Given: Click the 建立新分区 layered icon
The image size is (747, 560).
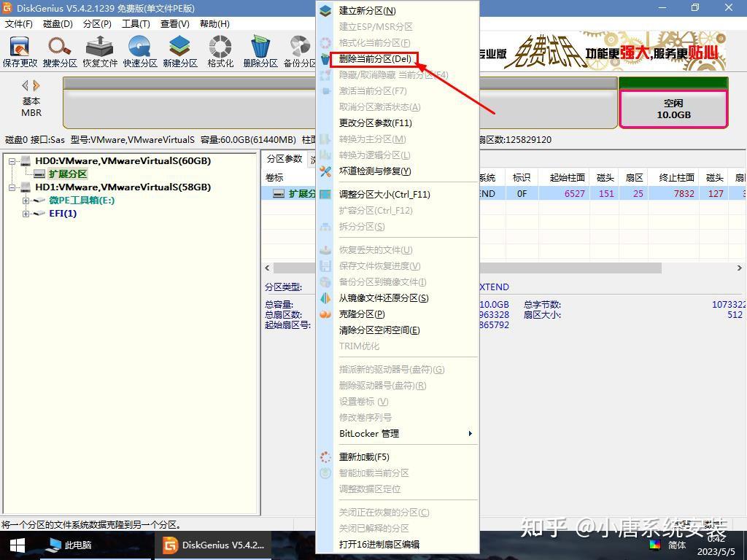Looking at the screenshot, I should [325, 10].
